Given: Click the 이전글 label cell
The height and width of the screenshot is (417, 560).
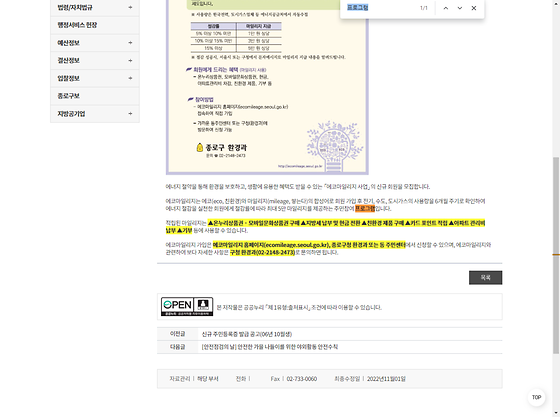Looking at the screenshot, I should 178,334.
